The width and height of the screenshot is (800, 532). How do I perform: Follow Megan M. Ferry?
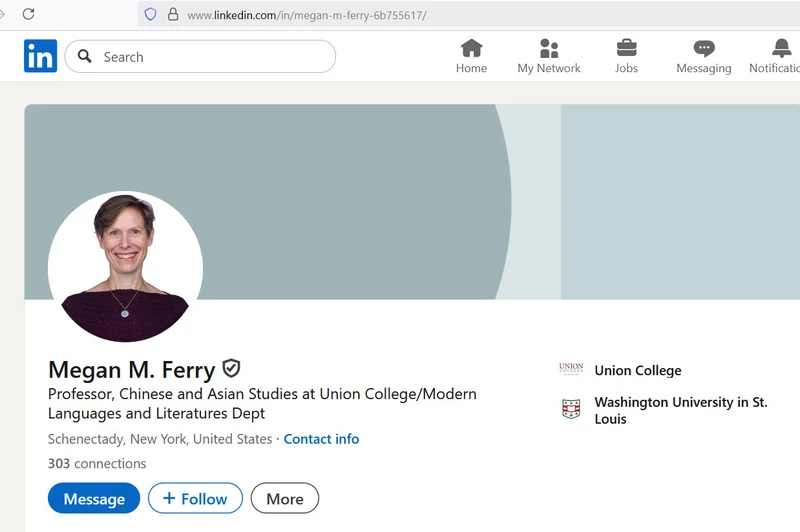coord(195,498)
